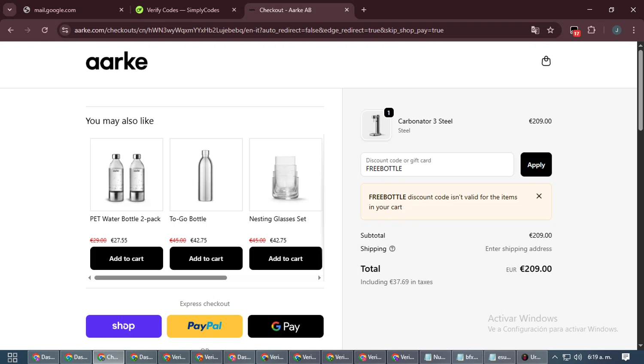Click the taskbar network icon

[567, 357]
